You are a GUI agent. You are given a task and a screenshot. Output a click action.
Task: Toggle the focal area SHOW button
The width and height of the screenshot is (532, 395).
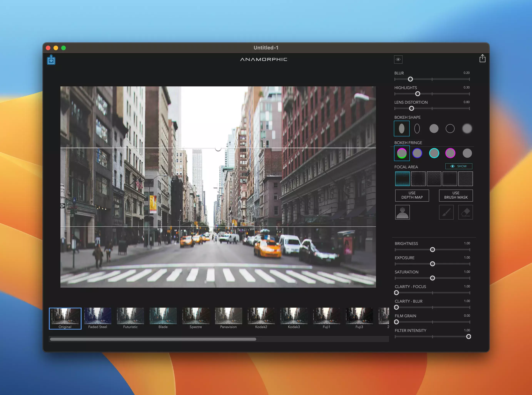459,166
